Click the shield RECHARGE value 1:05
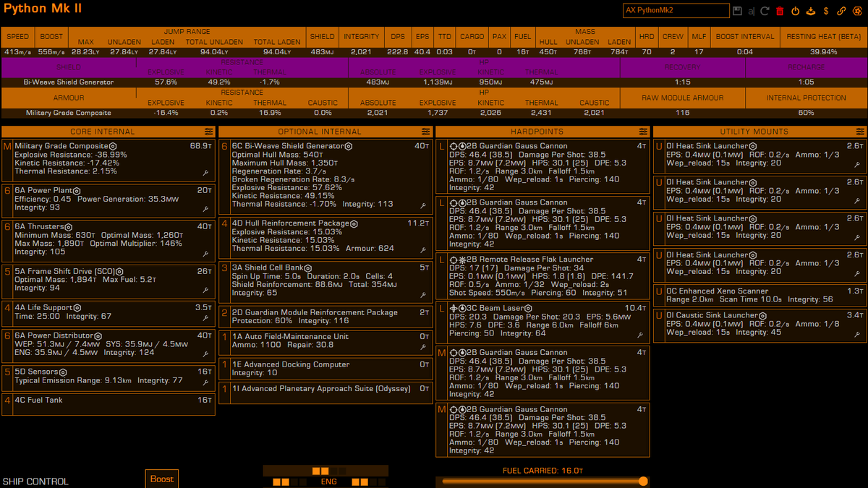 (x=806, y=82)
